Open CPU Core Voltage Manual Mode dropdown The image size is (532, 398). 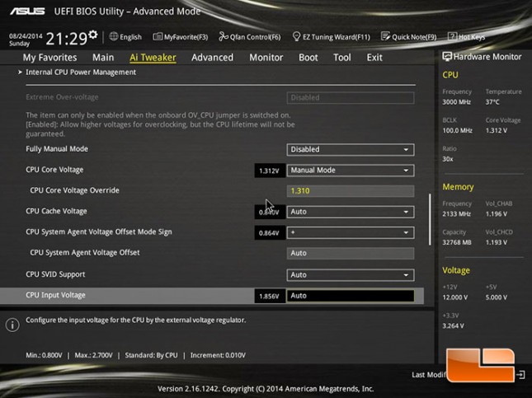[x=351, y=171]
